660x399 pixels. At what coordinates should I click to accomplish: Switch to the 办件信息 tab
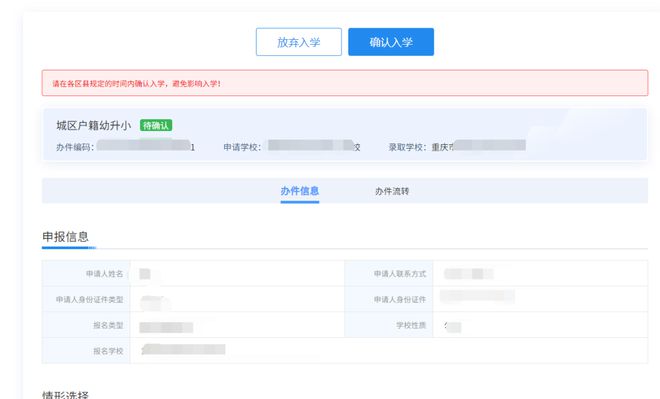point(300,191)
